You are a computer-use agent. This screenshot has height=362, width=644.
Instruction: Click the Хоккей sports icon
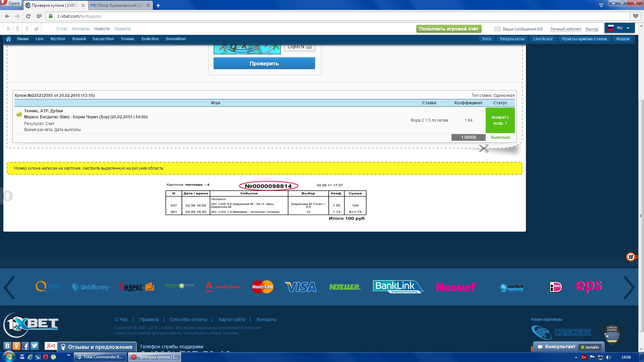pyautogui.click(x=78, y=39)
